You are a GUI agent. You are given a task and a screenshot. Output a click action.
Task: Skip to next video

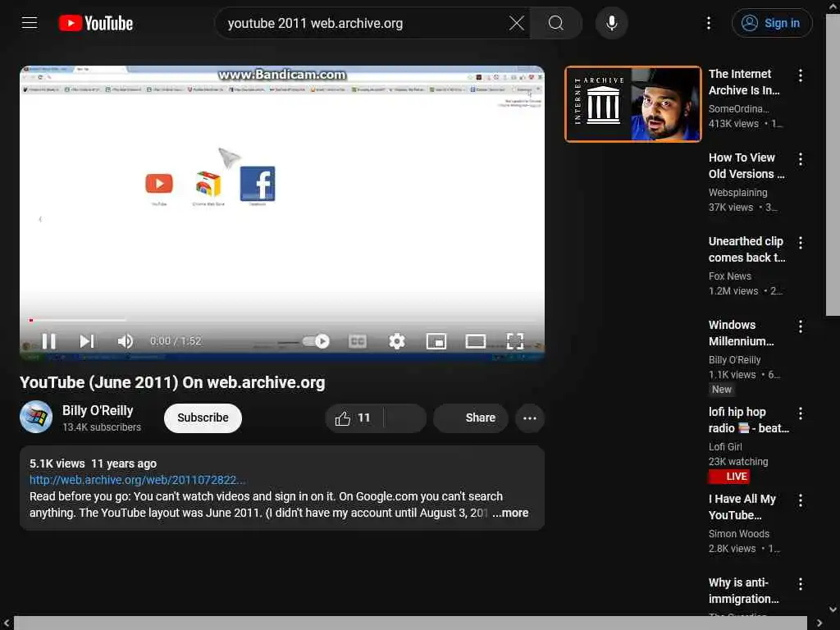tap(87, 341)
